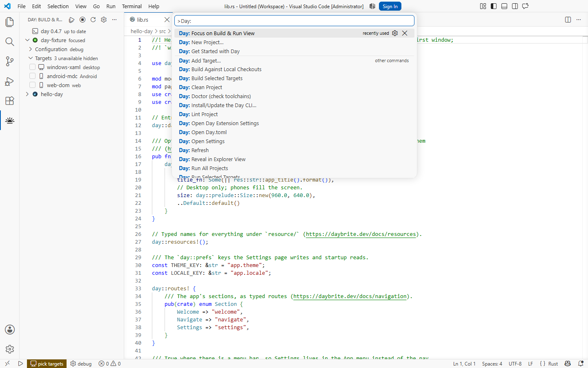Refresh the Day Build & Run view
The width and height of the screenshot is (588, 368).
click(x=93, y=20)
